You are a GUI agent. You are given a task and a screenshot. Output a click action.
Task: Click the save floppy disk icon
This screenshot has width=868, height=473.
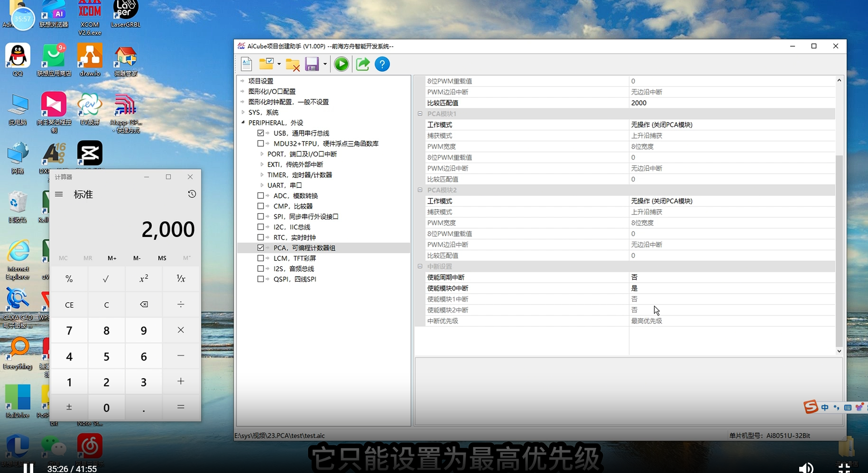[x=312, y=64]
